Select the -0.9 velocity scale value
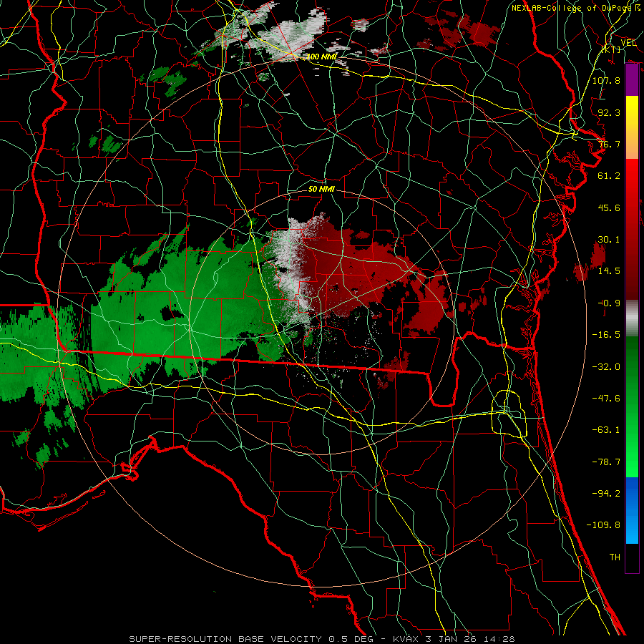 609,303
